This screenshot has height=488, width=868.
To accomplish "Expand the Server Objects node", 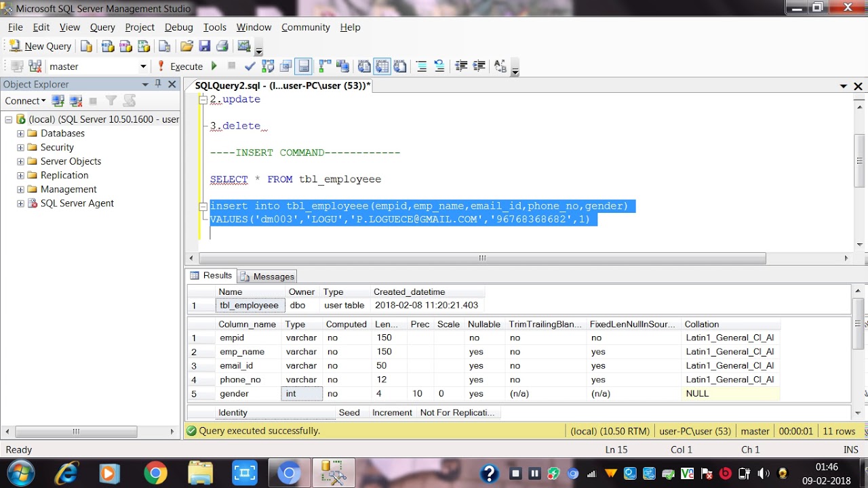I will (x=20, y=161).
